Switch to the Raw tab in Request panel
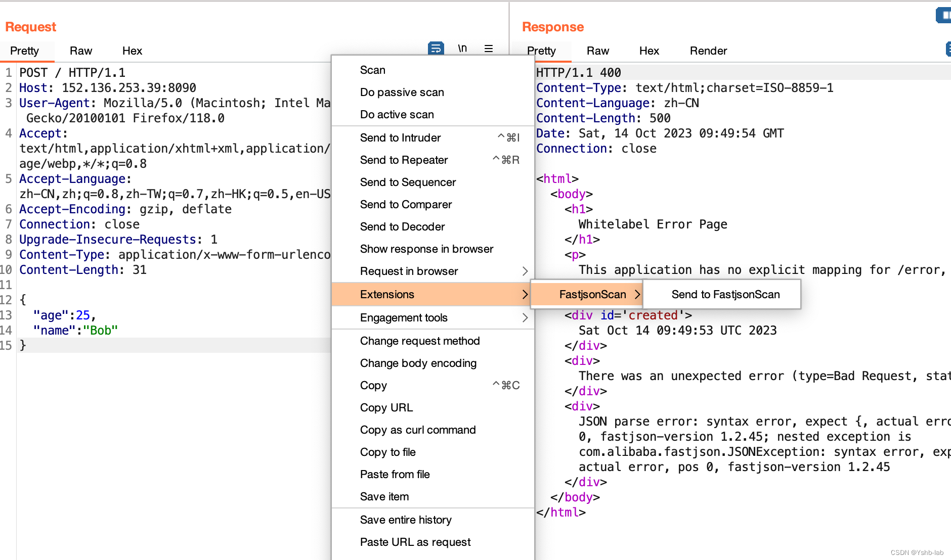951x560 pixels. click(80, 51)
